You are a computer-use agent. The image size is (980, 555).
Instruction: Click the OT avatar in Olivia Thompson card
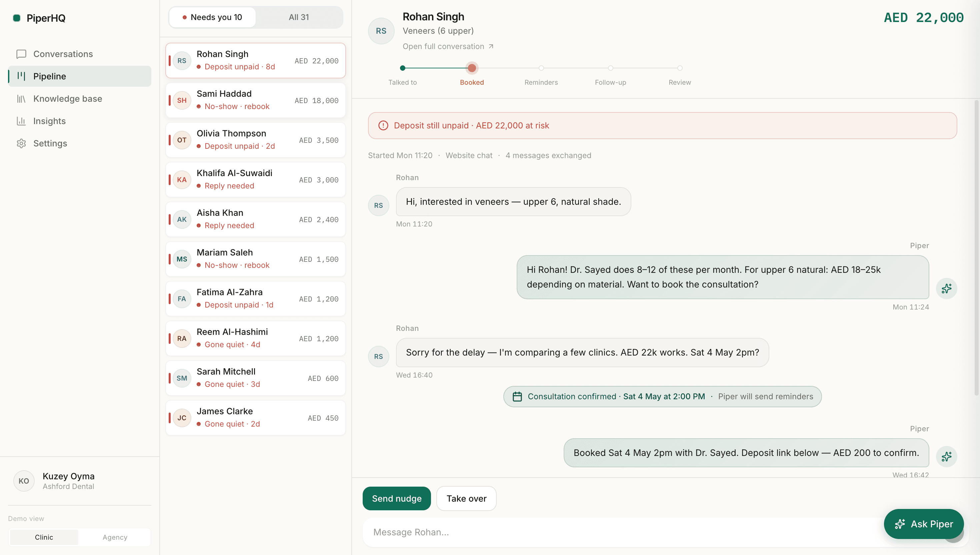182,140
